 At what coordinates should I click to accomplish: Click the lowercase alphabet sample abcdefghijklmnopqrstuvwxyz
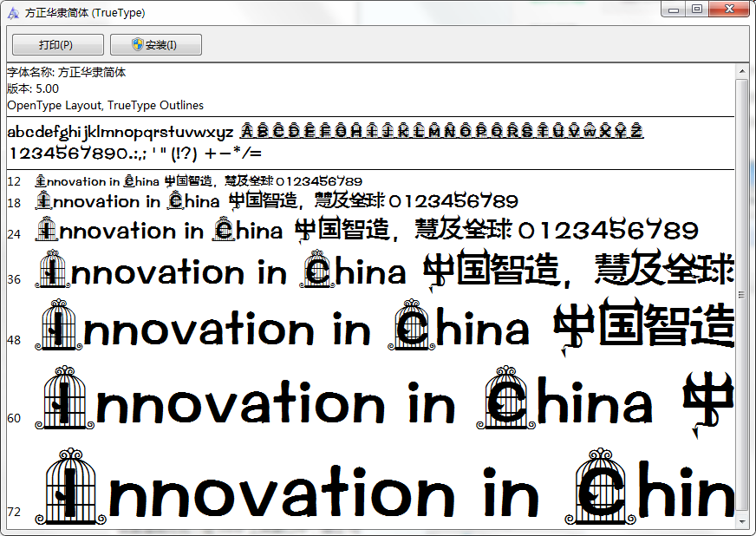point(121,132)
